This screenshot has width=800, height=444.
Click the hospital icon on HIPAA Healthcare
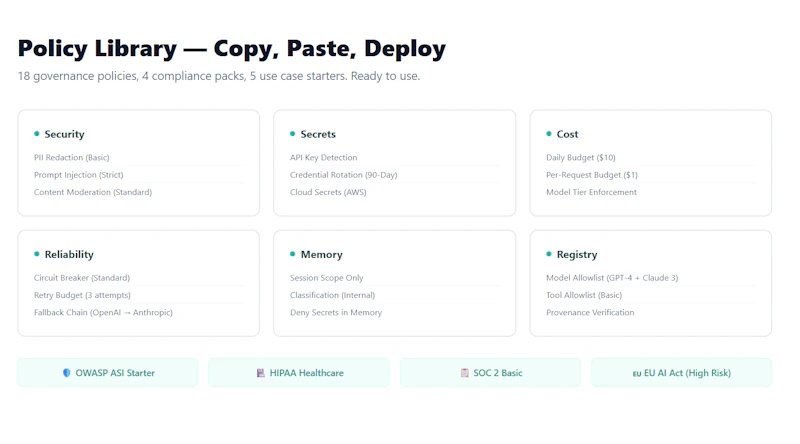tap(260, 373)
